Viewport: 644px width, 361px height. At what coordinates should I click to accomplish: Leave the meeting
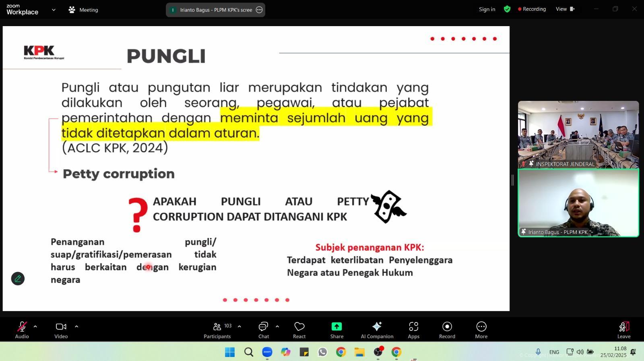pos(623,330)
